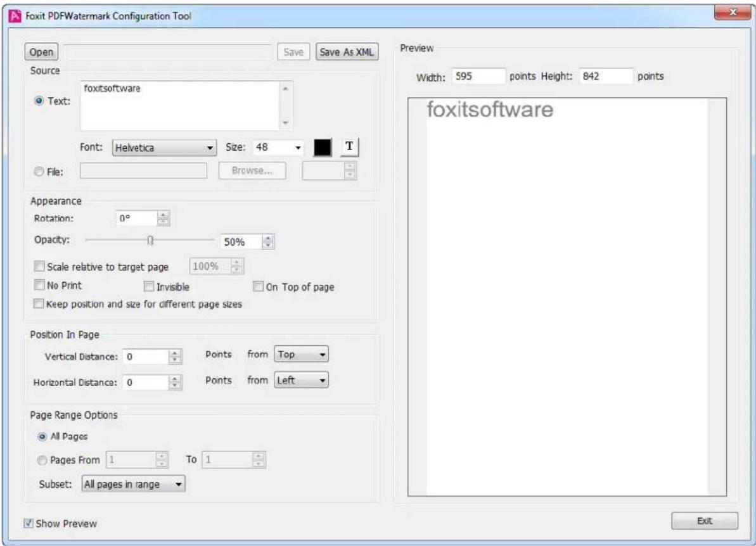
Task: Click the To page spinner arrows
Action: (x=259, y=460)
